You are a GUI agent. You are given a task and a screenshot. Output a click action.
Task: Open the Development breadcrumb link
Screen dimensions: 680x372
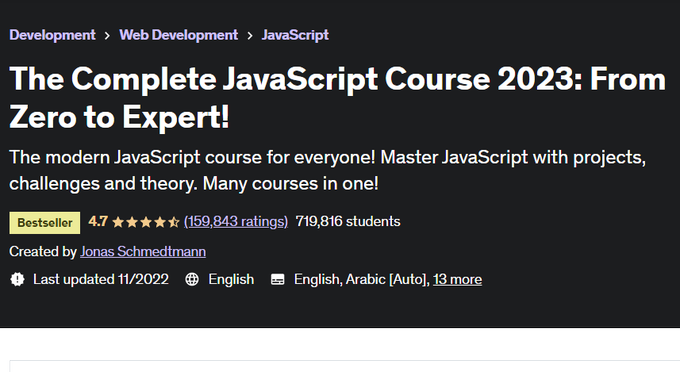coord(52,35)
